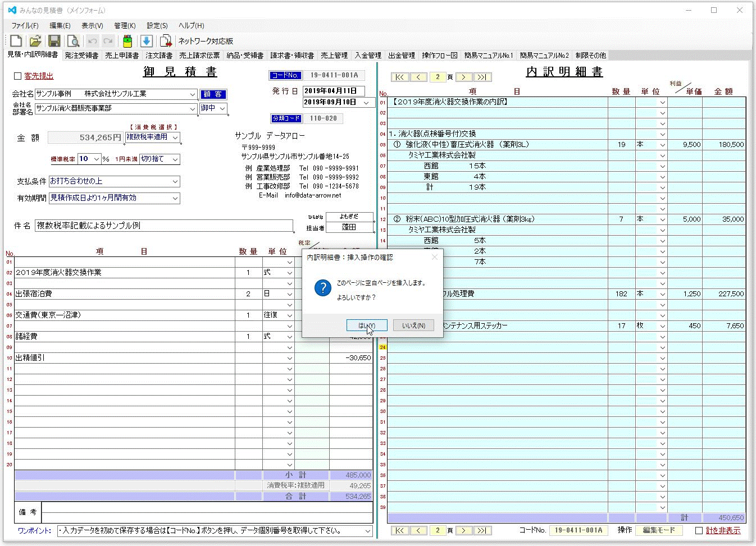
Task: Expand the 支払条件 payment terms dropdown
Action: tap(175, 182)
